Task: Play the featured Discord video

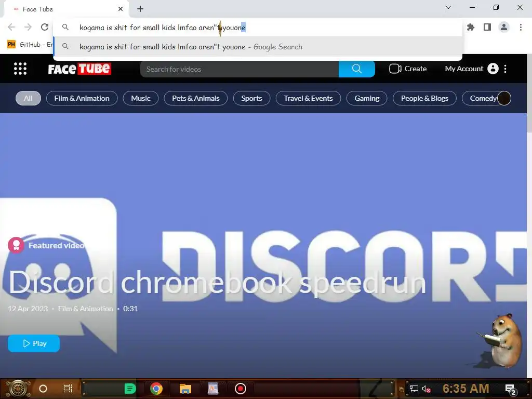Action: [34, 343]
